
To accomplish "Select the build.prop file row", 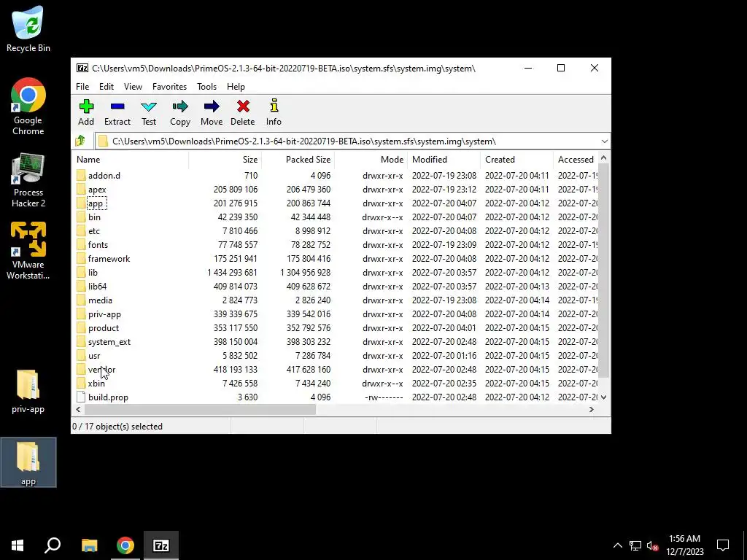I will coord(336,397).
